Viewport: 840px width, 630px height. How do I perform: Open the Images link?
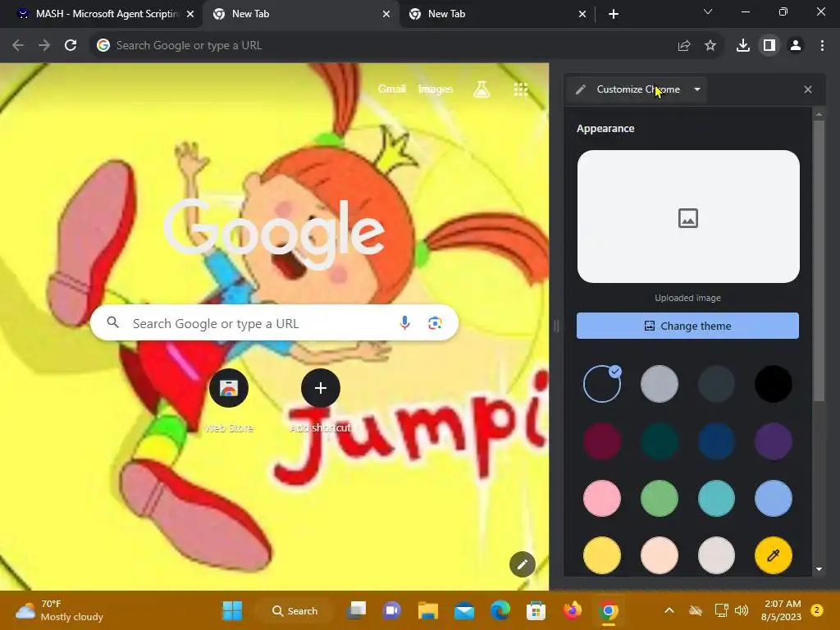click(x=436, y=89)
